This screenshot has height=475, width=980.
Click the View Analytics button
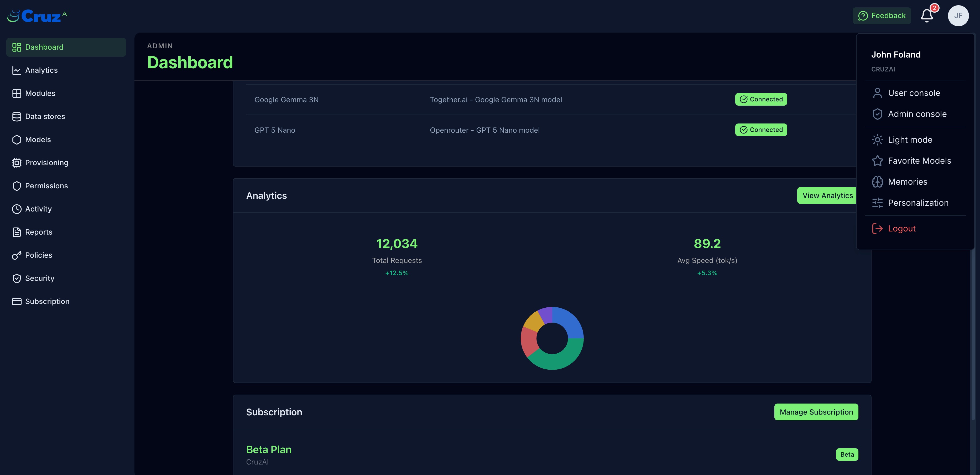[827, 195]
